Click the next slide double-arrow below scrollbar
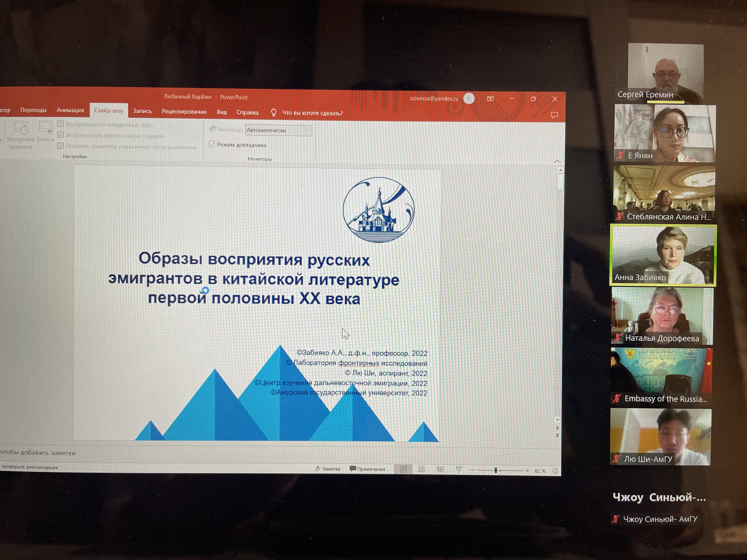 [x=557, y=436]
